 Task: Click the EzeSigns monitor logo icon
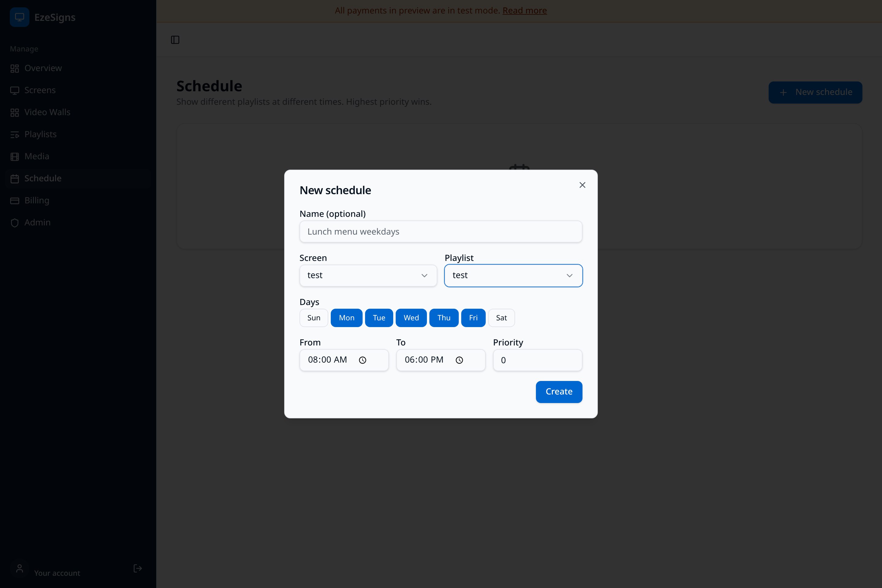(x=20, y=17)
